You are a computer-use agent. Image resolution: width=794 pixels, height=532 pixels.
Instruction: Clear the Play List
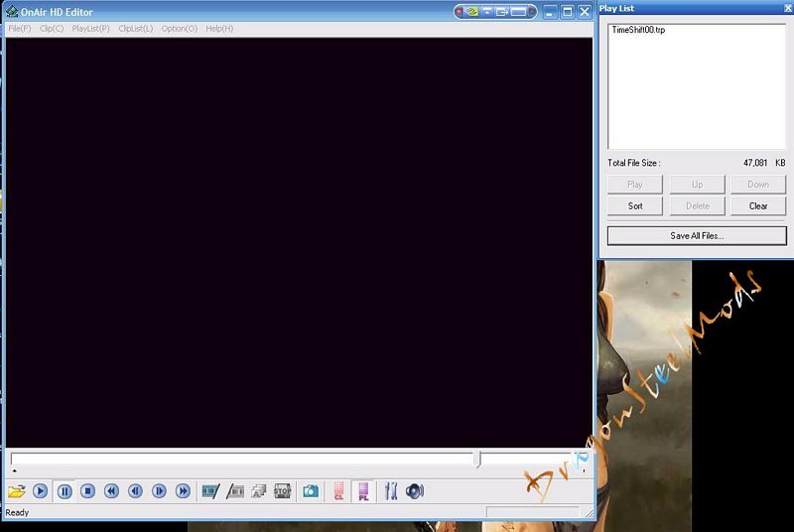[x=758, y=206]
